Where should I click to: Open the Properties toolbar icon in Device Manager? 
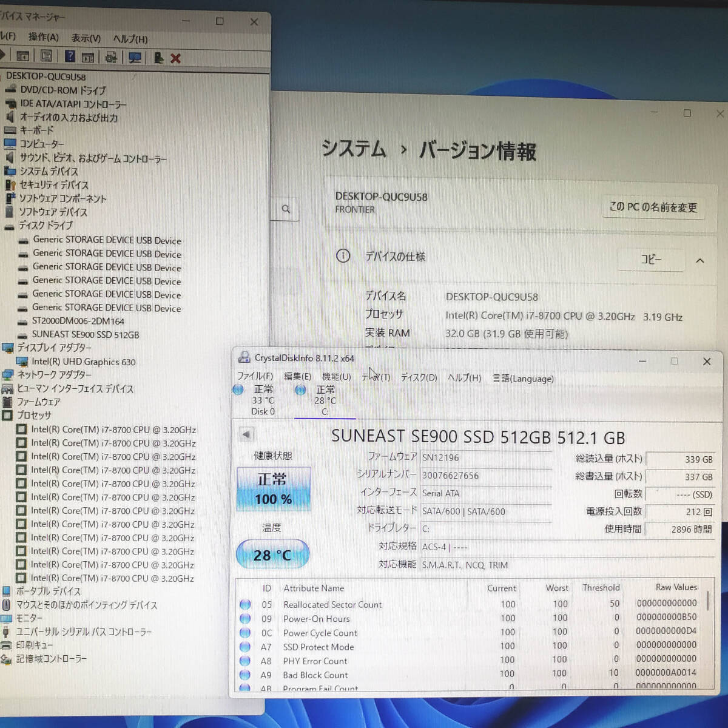click(x=46, y=56)
